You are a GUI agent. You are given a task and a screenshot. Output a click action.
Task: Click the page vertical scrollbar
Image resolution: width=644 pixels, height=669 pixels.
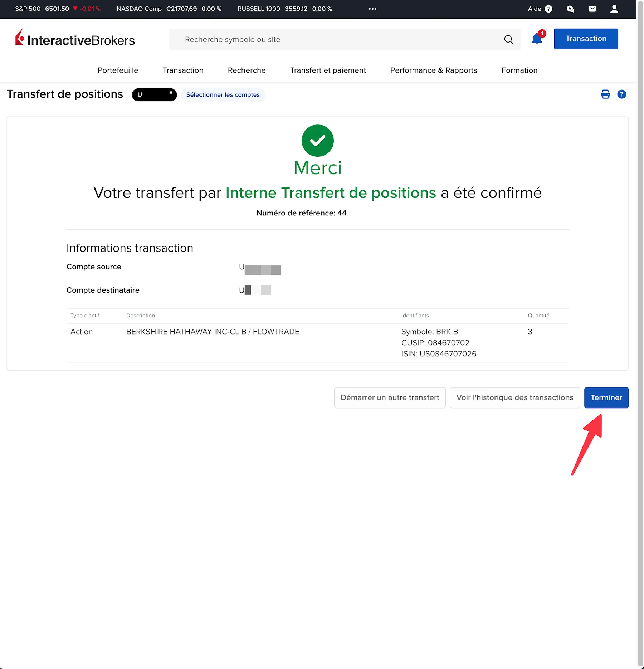(640, 333)
